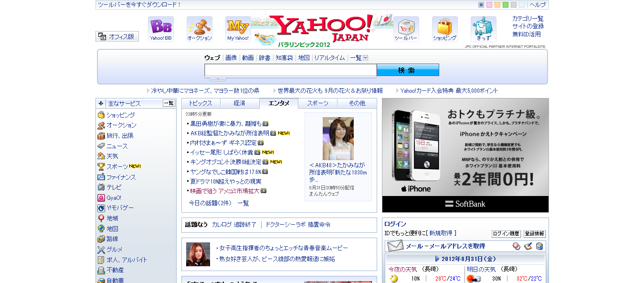Click the 検索 search button
The image size is (644, 283).
click(x=408, y=70)
